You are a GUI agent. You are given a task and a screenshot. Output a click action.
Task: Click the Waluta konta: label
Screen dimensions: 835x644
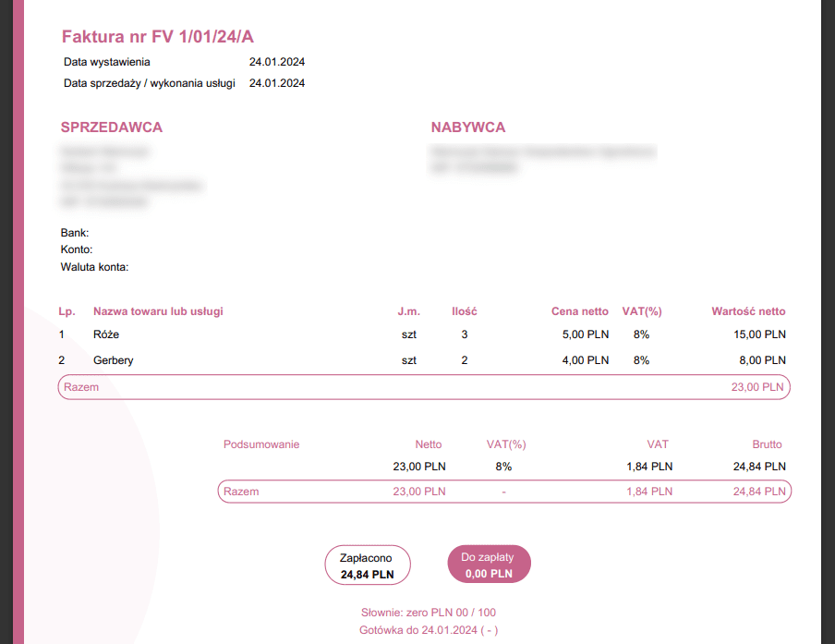94,267
